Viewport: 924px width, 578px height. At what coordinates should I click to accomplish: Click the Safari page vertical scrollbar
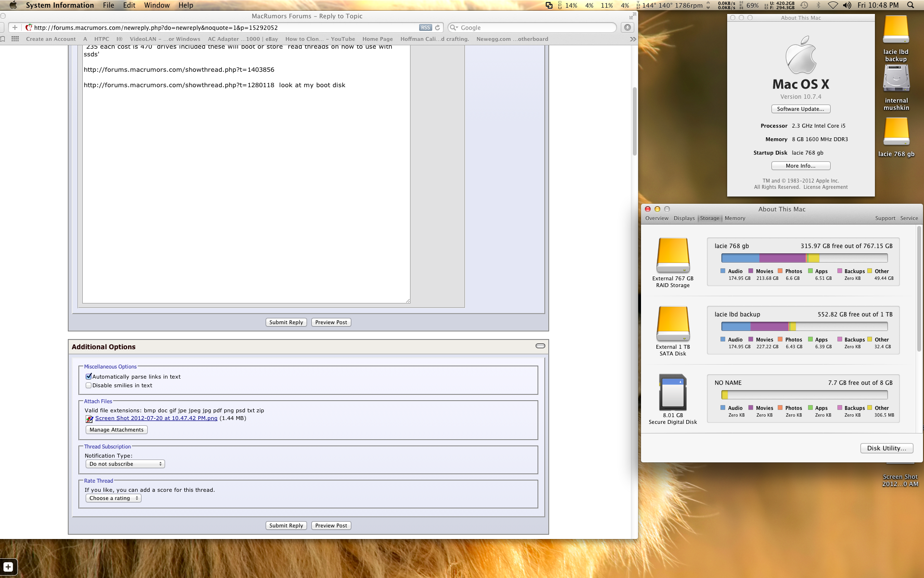click(x=634, y=121)
